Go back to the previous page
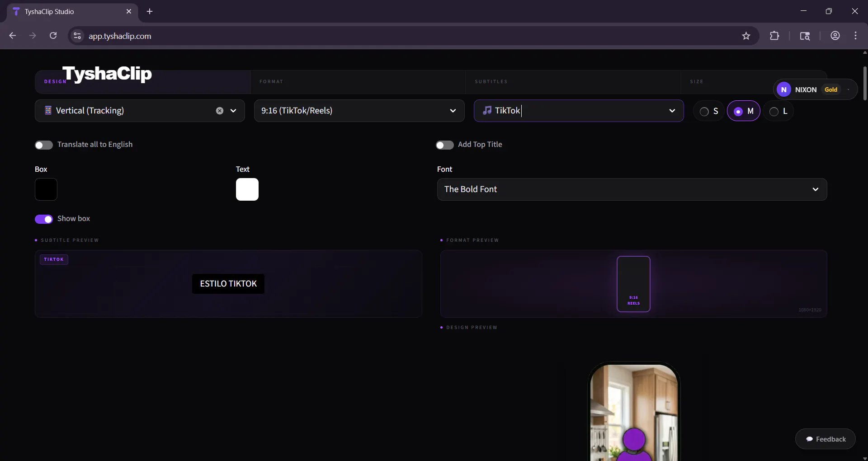 point(13,36)
